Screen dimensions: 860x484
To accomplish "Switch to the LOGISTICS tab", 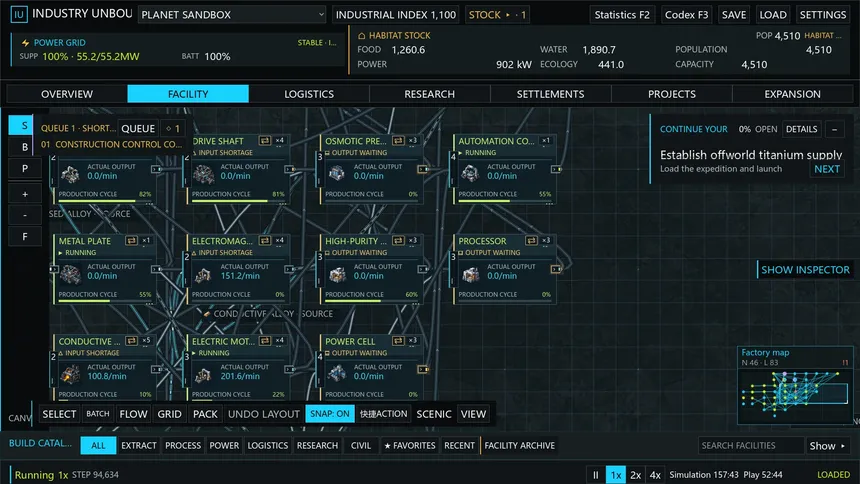I will pos(309,94).
